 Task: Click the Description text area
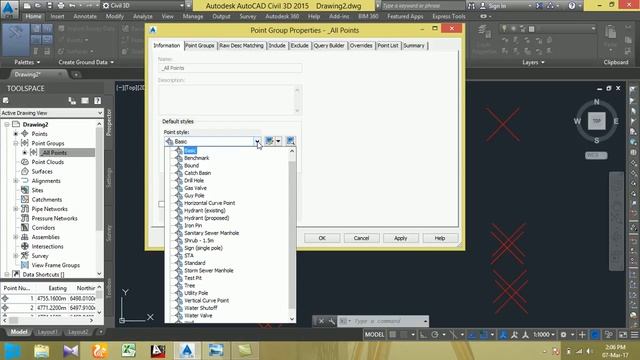tap(230, 100)
